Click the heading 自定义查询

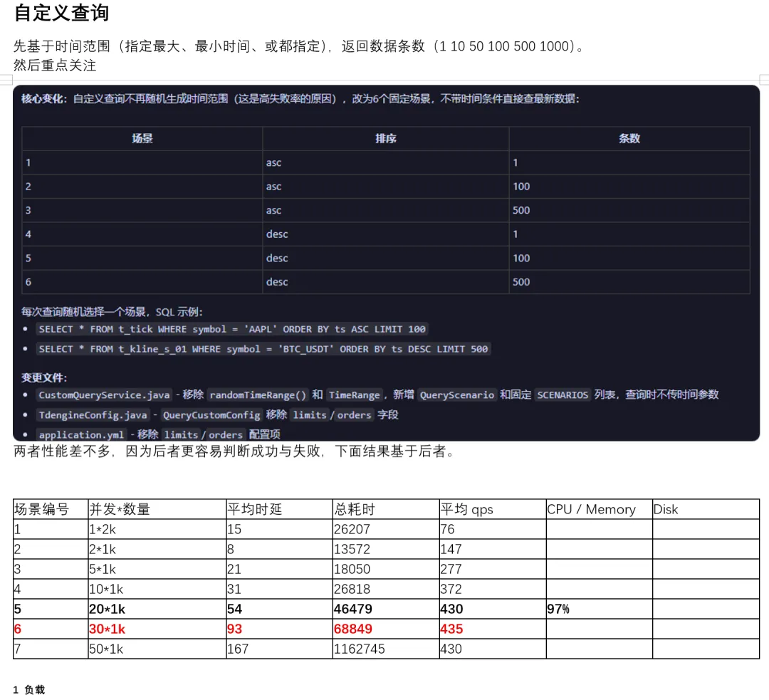tap(62, 13)
